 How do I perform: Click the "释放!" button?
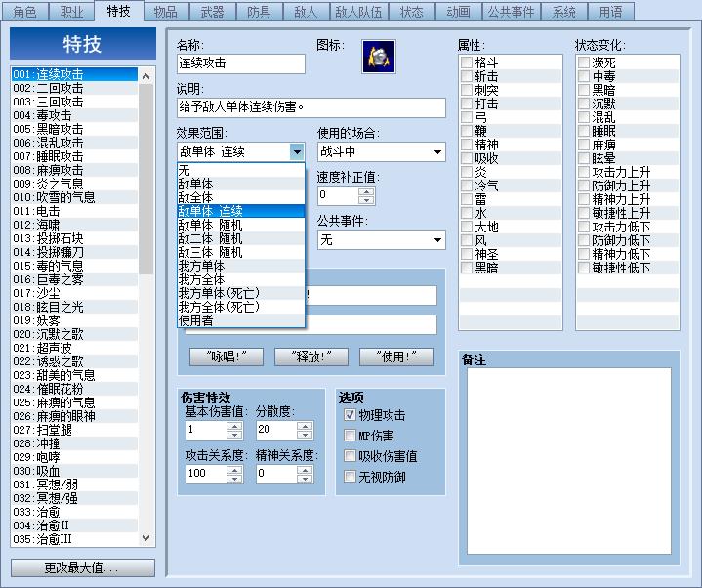click(311, 357)
